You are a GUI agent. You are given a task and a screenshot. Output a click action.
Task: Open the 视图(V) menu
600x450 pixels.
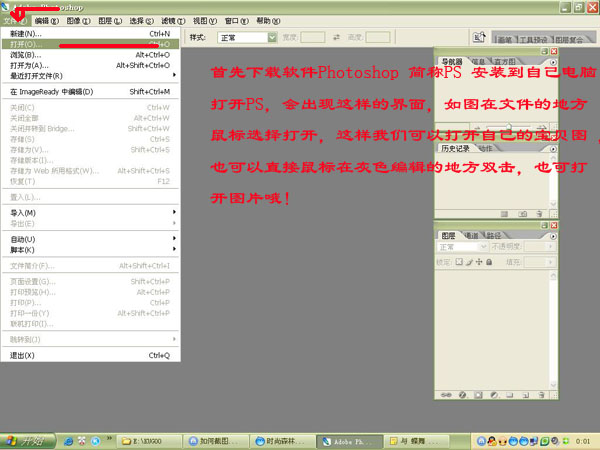[205, 21]
